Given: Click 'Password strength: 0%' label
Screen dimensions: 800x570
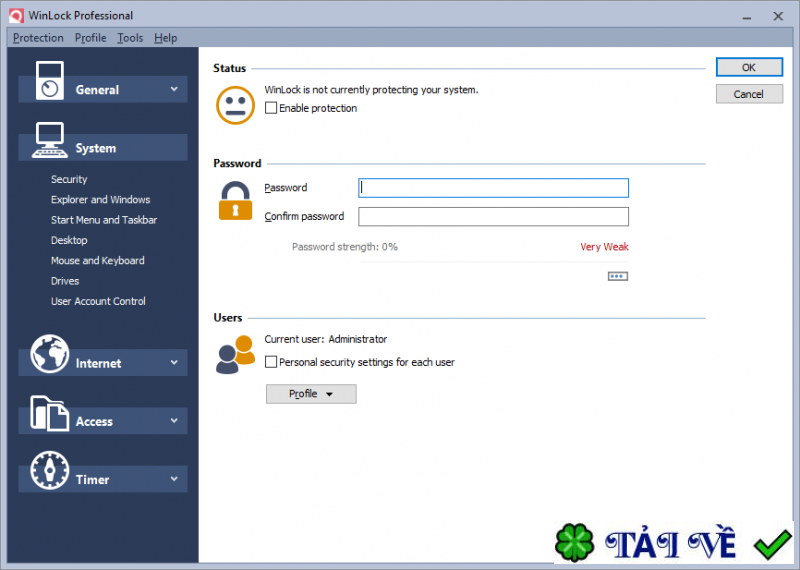Looking at the screenshot, I should coord(345,247).
